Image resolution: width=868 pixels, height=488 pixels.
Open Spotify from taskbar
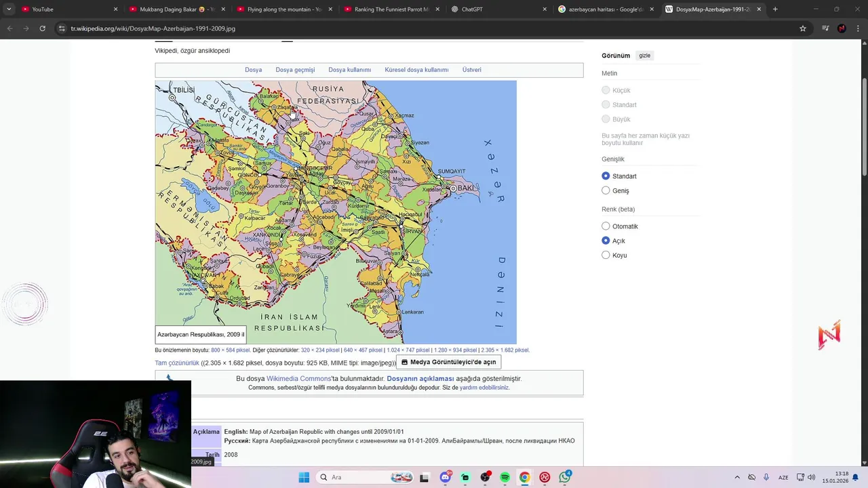coord(505,477)
